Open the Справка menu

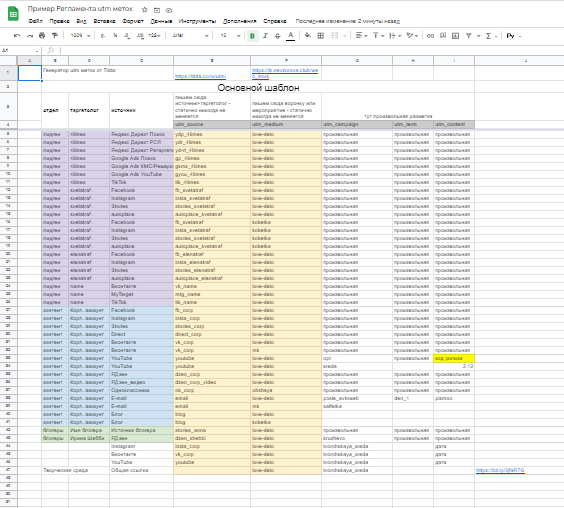click(275, 21)
